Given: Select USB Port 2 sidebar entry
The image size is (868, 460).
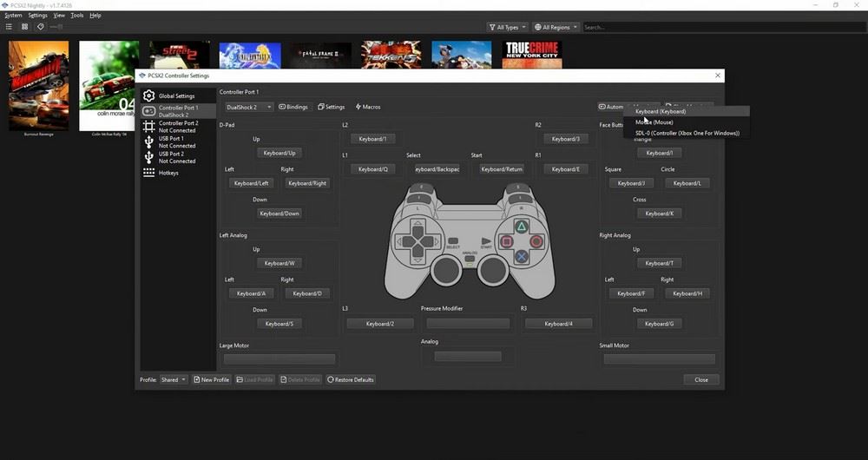Looking at the screenshot, I should [x=178, y=158].
